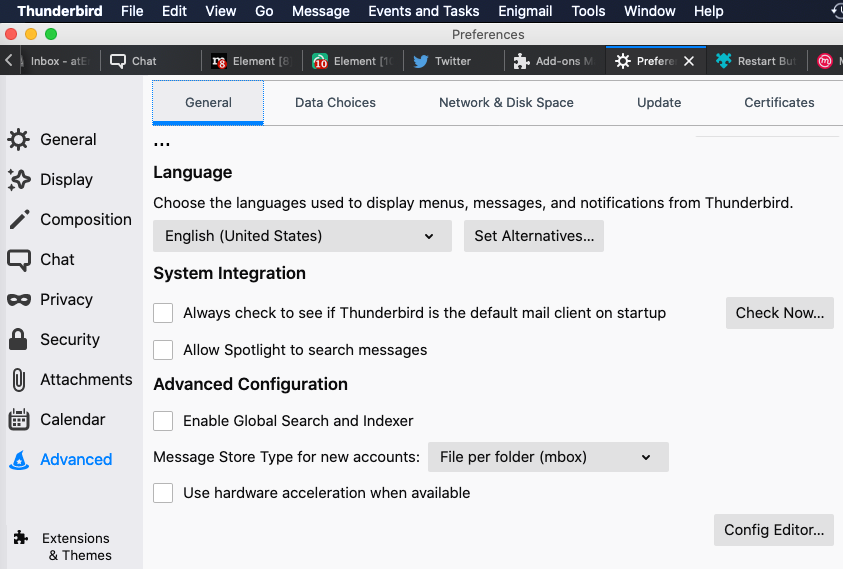Open the Enigmail menu
This screenshot has height=569, width=843.
[x=525, y=11]
